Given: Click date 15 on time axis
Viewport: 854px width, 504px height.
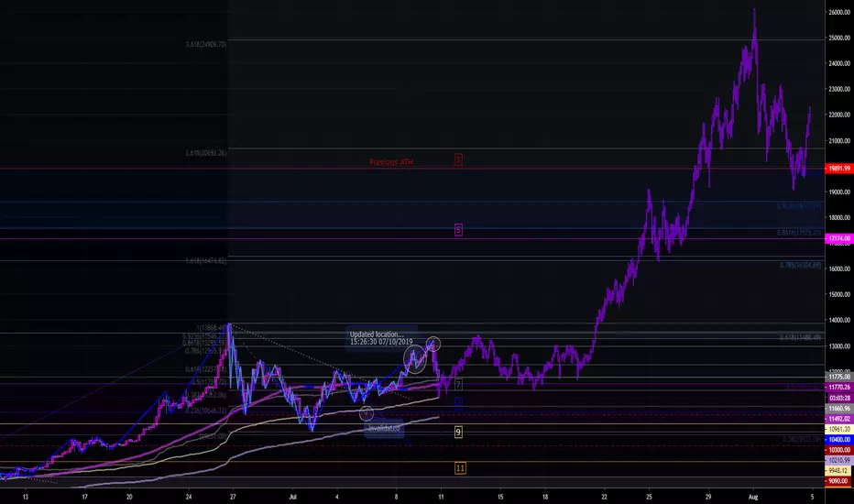Looking at the screenshot, I should click(500, 497).
